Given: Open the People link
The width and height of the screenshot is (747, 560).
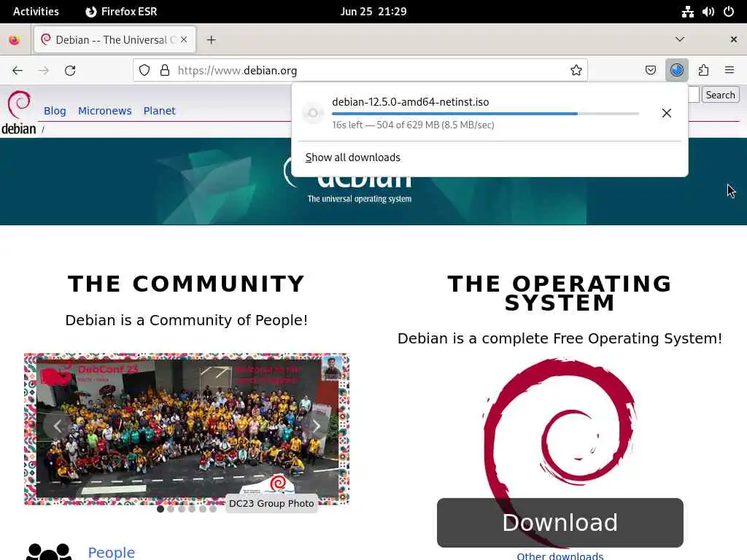Looking at the screenshot, I should [112, 553].
